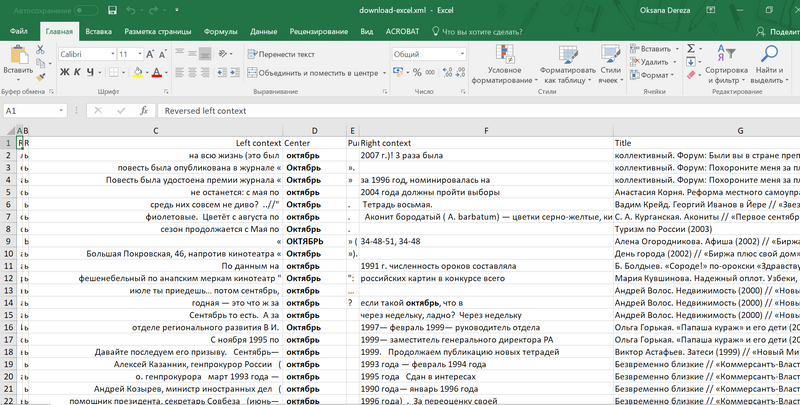
Task: Open Форматировать как таблицу gallery
Action: click(x=567, y=64)
